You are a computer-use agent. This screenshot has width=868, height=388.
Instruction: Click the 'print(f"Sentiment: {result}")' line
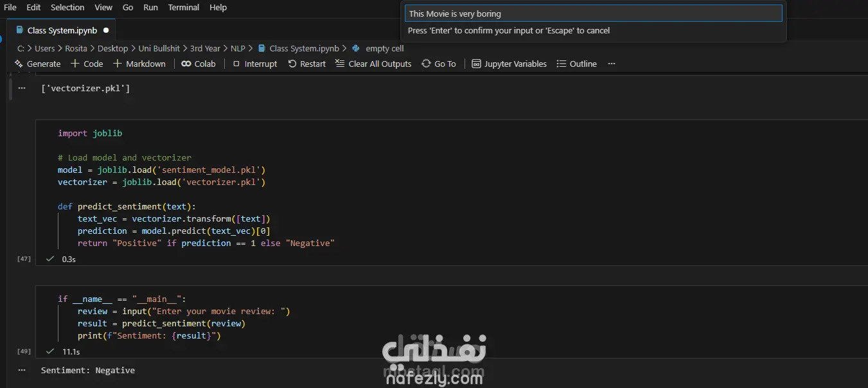click(x=149, y=335)
